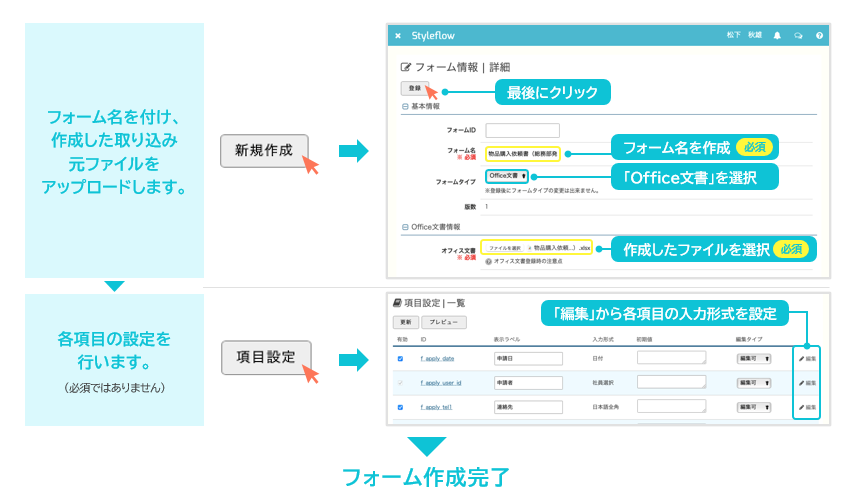Collapse the 基本情報 section
The image size is (860, 499).
(405, 106)
